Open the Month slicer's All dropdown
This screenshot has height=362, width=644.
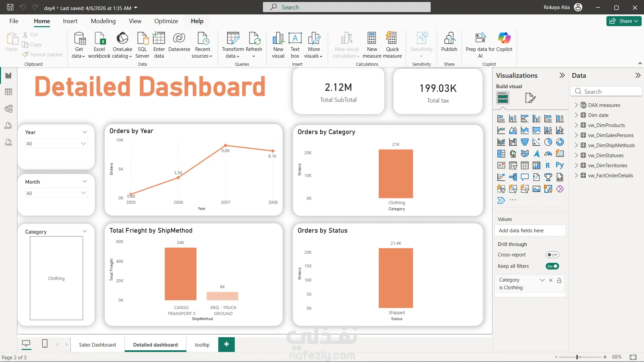(56, 193)
